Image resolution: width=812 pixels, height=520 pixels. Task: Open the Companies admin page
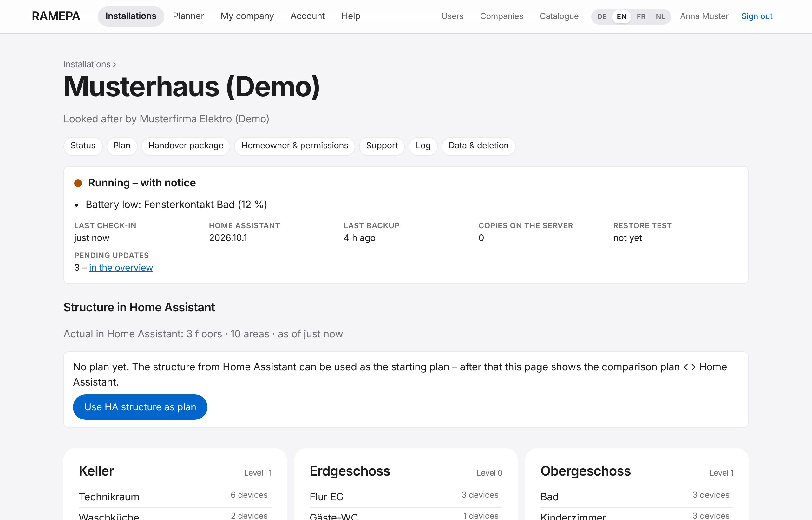click(x=501, y=16)
